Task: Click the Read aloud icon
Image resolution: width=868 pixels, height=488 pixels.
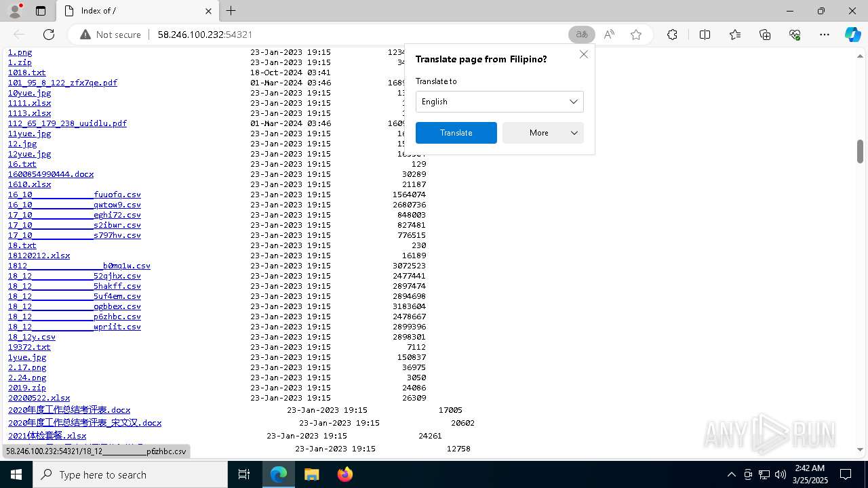Action: pyautogui.click(x=609, y=35)
